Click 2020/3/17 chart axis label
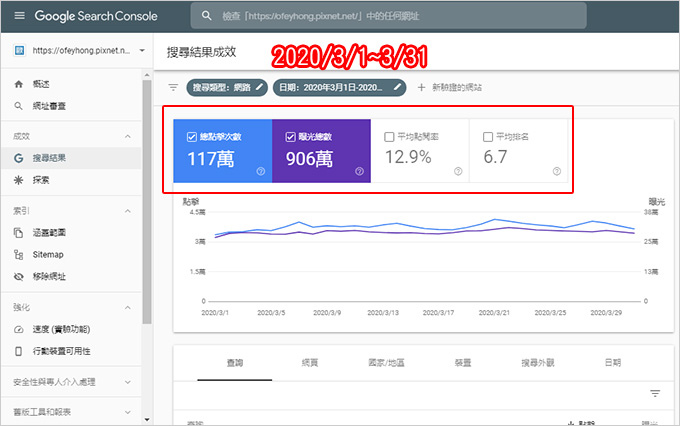 [x=438, y=312]
